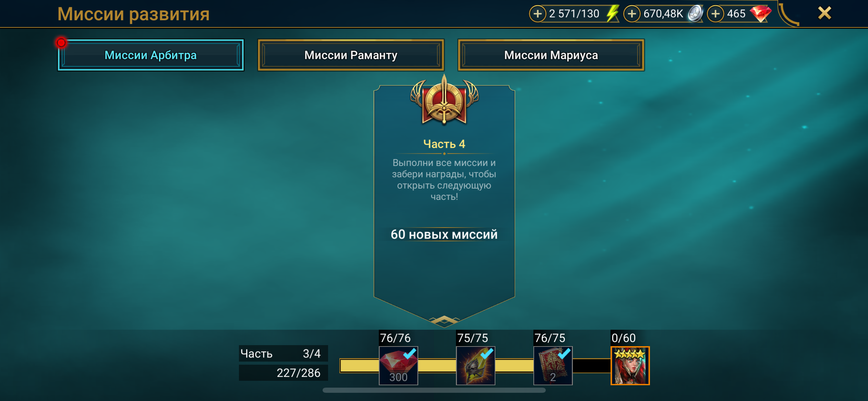Add silver with plus button
Viewport: 868px width, 401px height.
(632, 14)
